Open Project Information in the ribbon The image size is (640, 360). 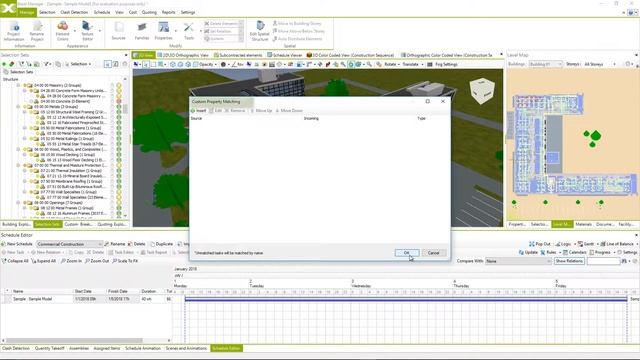click(14, 31)
